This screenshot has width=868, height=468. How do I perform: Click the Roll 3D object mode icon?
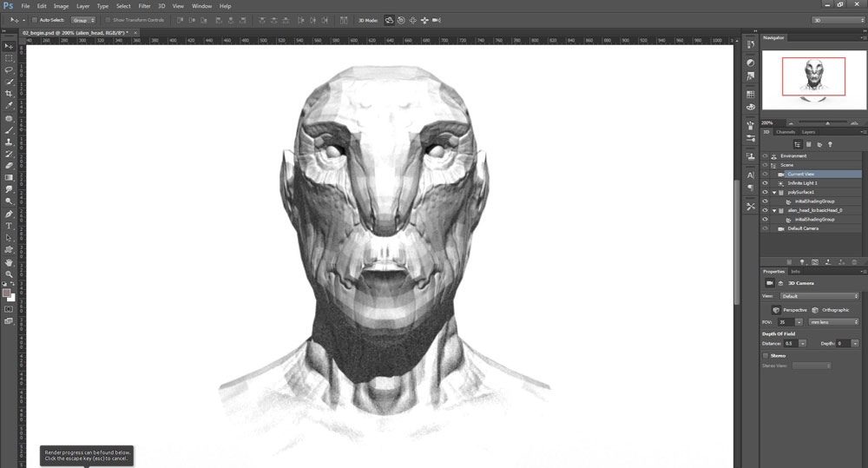pyautogui.click(x=401, y=21)
